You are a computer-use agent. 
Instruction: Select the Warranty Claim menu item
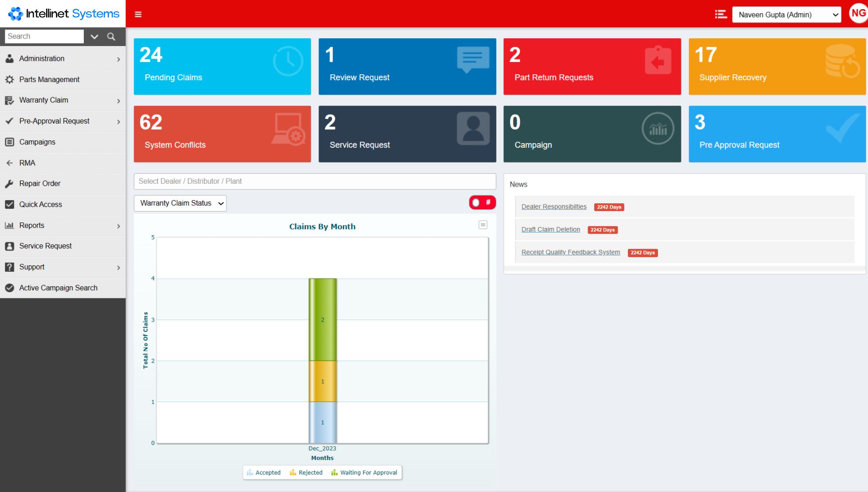pos(43,100)
